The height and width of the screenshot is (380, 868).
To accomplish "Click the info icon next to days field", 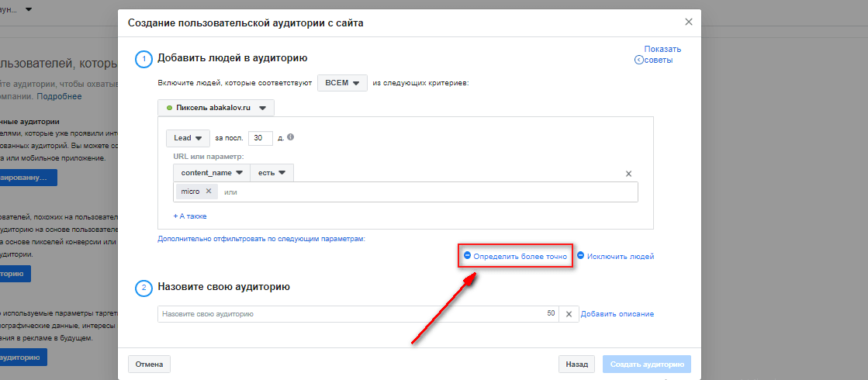I will point(291,136).
